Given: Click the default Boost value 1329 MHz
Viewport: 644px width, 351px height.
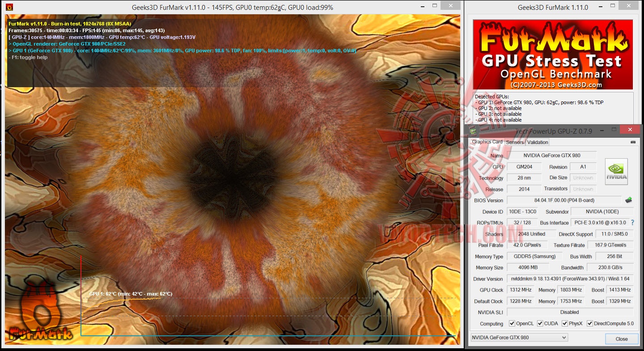Looking at the screenshot, I should click(620, 301).
